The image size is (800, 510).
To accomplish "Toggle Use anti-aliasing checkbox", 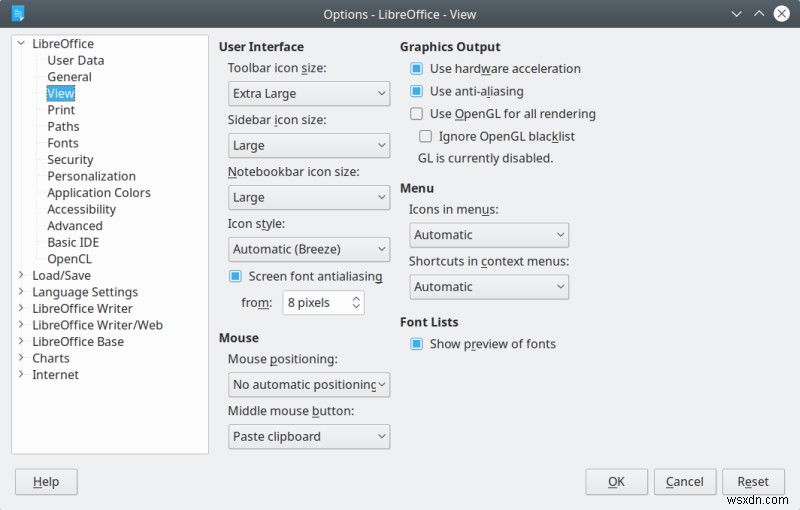I will click(x=416, y=91).
